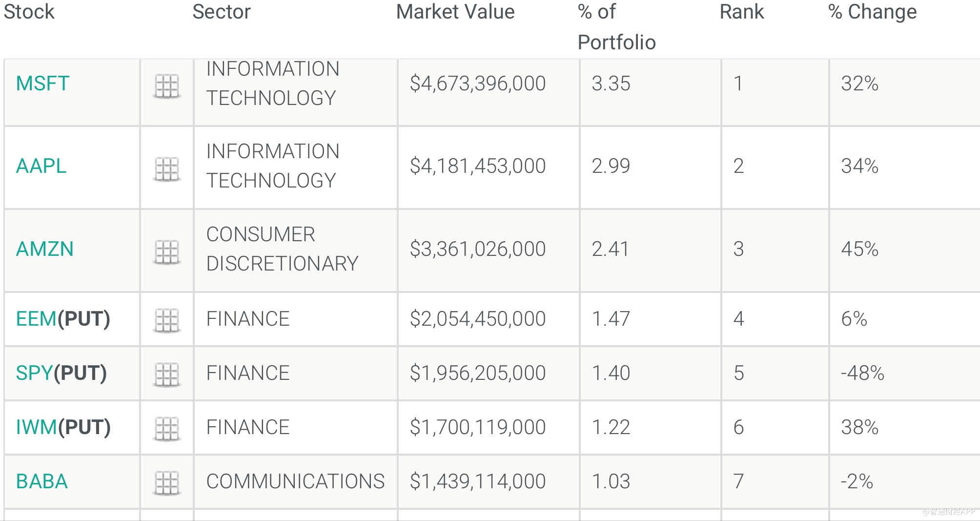Screen dimensions: 980x521
Task: Open the EEM ticker link
Action: click(36, 319)
